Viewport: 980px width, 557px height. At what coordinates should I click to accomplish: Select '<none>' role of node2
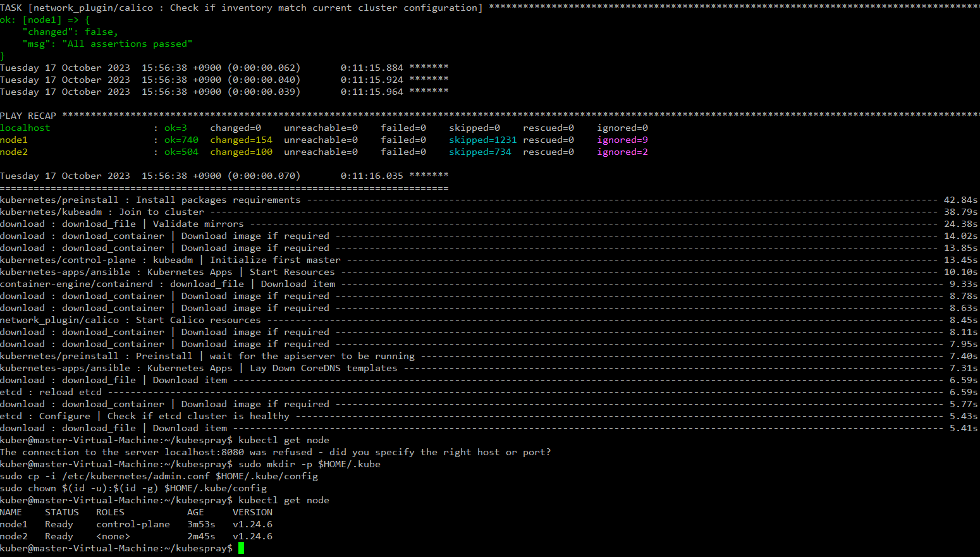[113, 536]
